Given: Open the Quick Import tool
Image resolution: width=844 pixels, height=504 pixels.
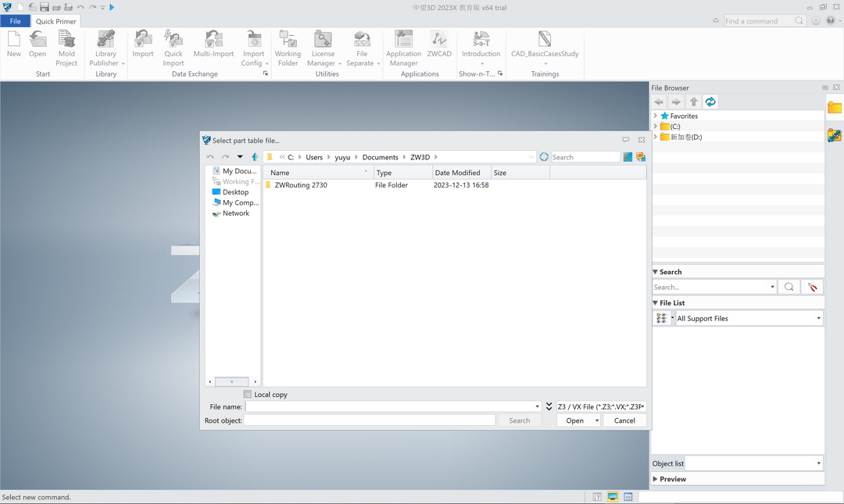Looking at the screenshot, I should tap(173, 39).
